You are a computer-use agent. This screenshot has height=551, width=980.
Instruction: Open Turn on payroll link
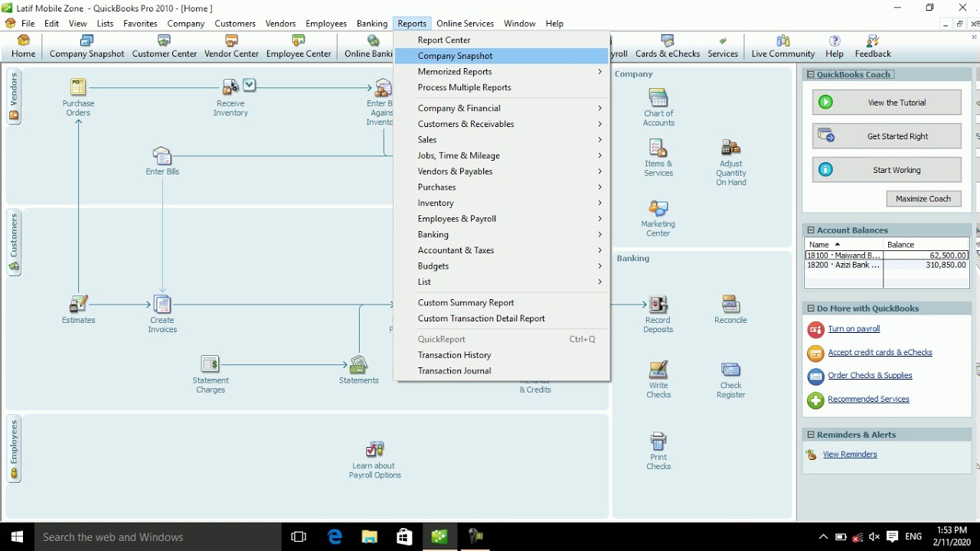click(854, 329)
